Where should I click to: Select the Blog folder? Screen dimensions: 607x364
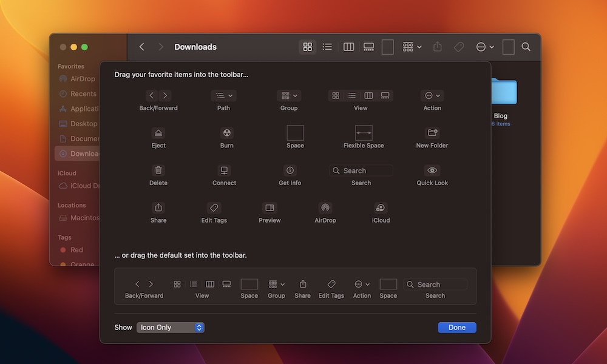tap(503, 102)
